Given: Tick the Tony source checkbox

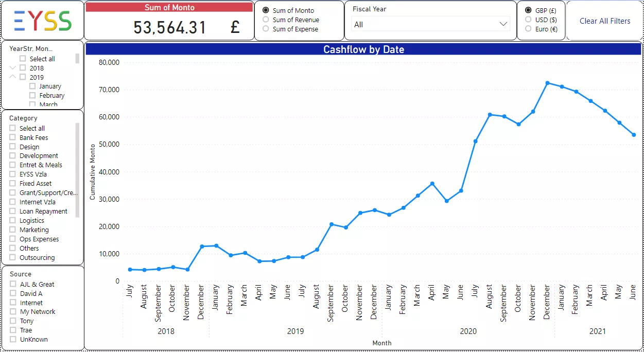Looking at the screenshot, I should [13, 321].
